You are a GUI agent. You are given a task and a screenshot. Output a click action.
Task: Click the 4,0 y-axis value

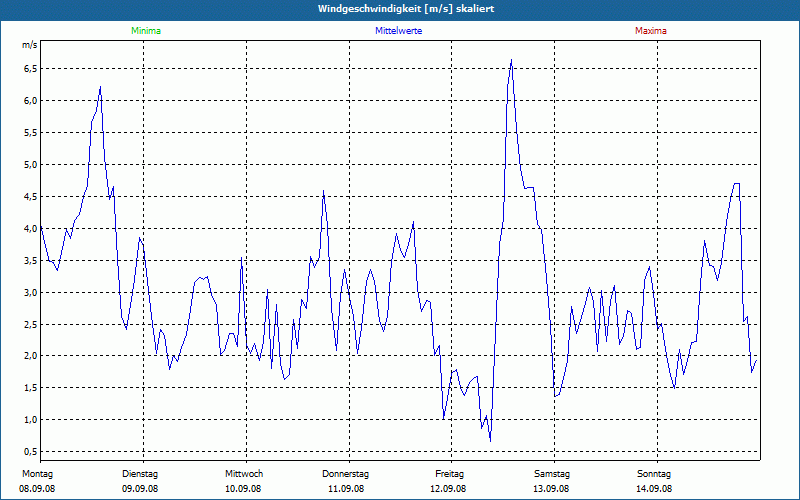tap(31, 229)
